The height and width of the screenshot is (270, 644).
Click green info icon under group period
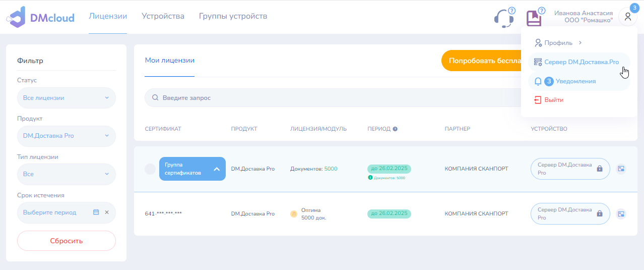click(370, 178)
